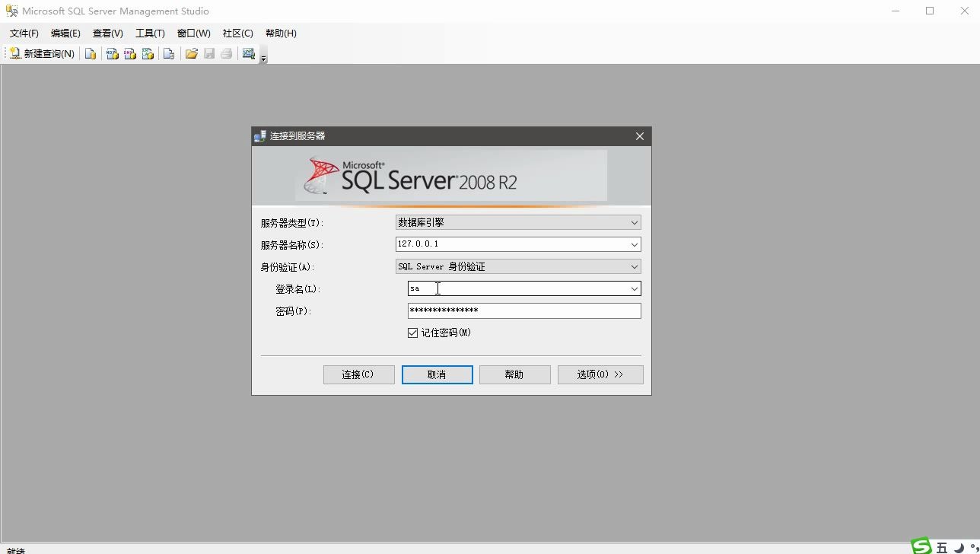Click the Analysis Services DMX Query icon

click(x=129, y=53)
